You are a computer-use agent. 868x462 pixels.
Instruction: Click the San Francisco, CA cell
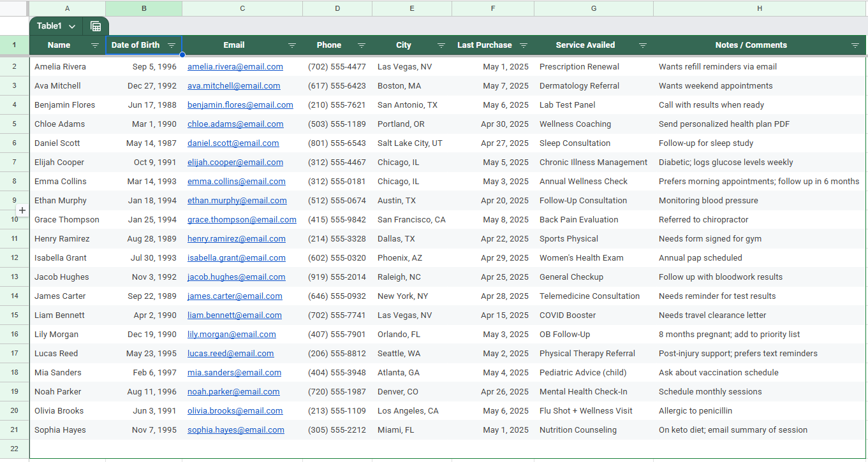412,220
